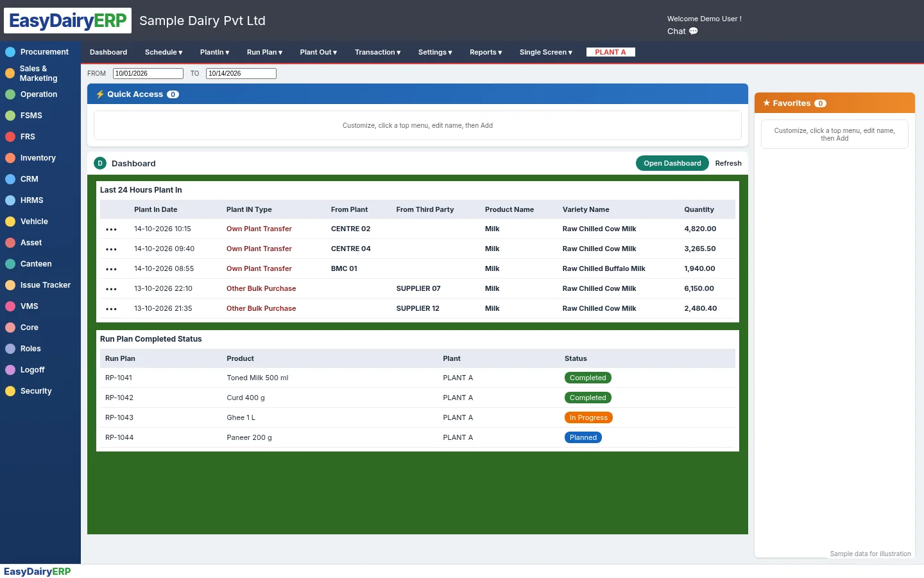924x578 pixels.
Task: Click the Favorites star icon
Action: click(766, 103)
